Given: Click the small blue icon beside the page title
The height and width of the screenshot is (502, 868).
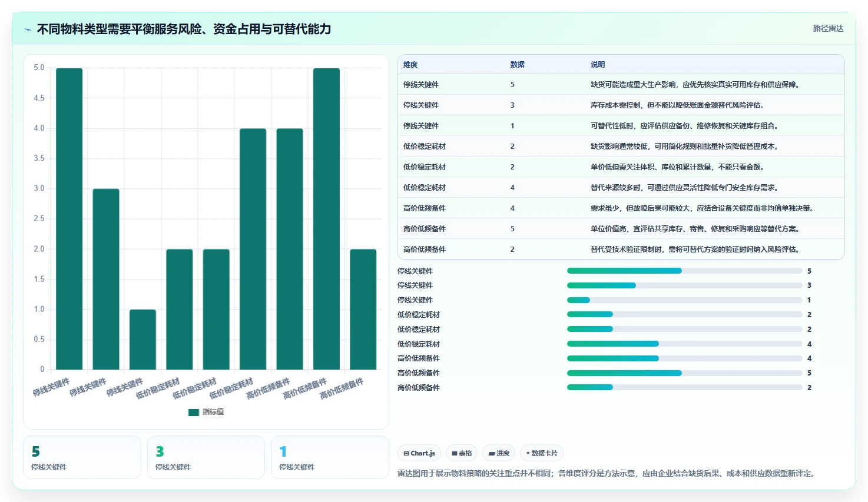Looking at the screenshot, I should coord(28,29).
